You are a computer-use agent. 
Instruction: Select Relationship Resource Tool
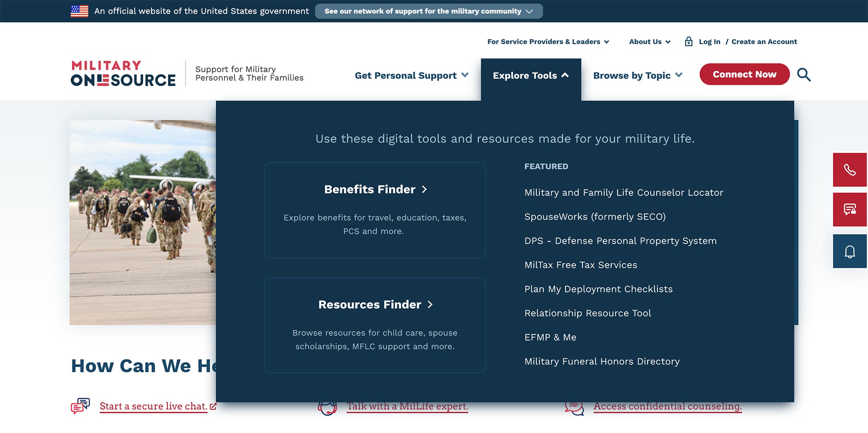click(x=588, y=313)
